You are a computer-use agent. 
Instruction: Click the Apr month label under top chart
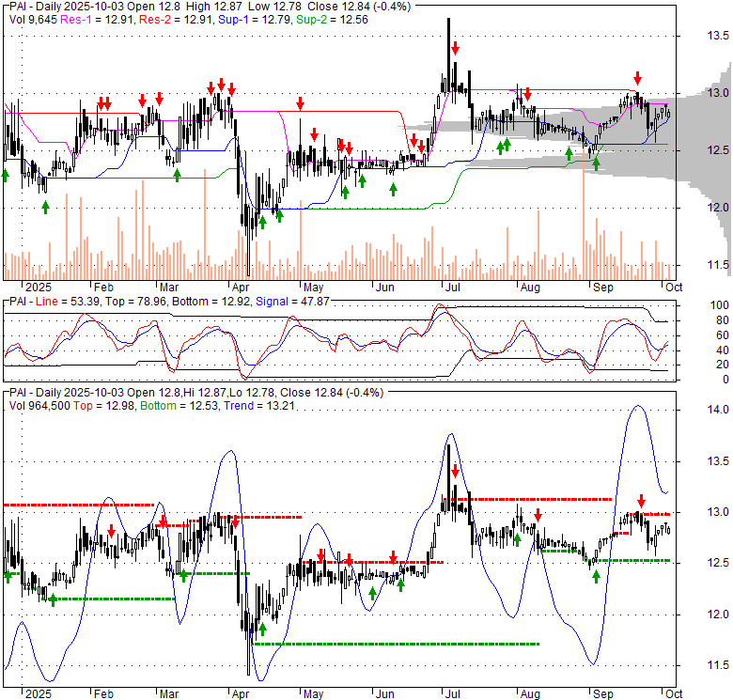[241, 288]
